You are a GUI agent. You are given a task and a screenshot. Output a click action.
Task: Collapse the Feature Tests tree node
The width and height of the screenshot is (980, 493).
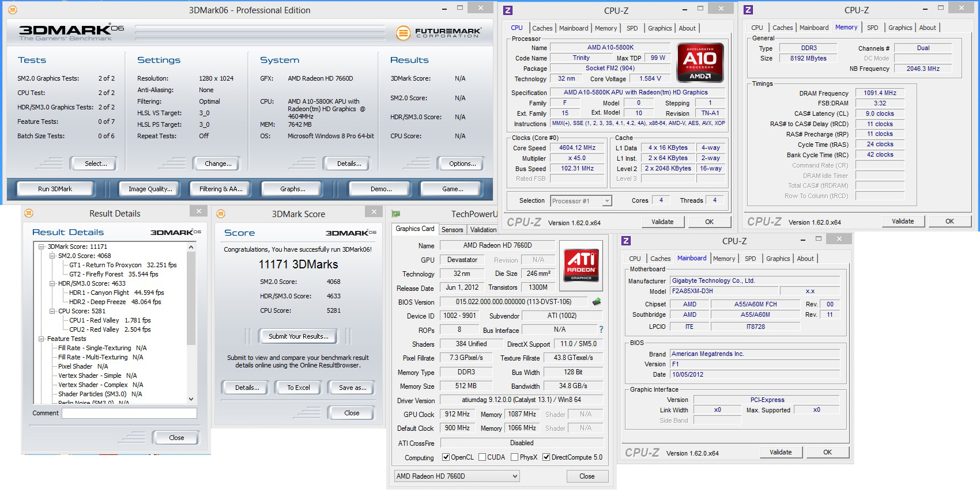42,339
